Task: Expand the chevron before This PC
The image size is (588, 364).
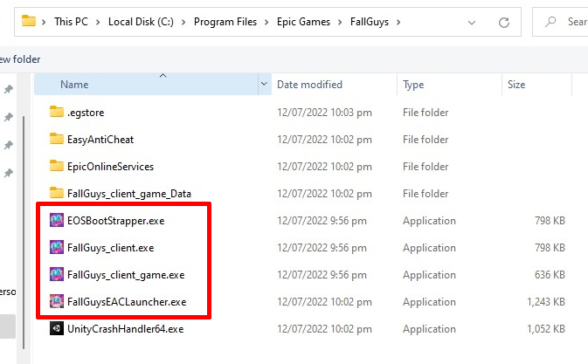Action: coord(44,23)
